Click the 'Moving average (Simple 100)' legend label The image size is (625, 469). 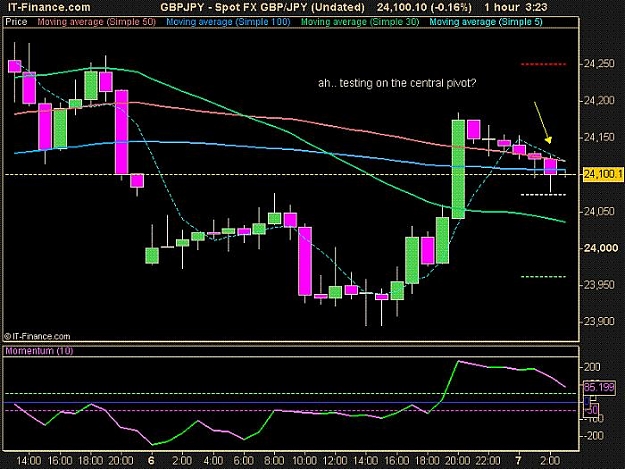[228, 22]
